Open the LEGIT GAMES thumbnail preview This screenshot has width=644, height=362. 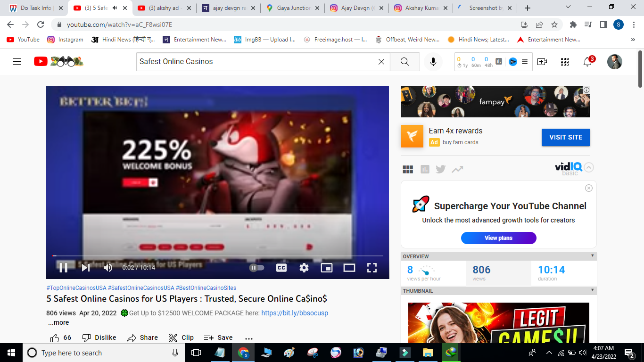(499, 323)
